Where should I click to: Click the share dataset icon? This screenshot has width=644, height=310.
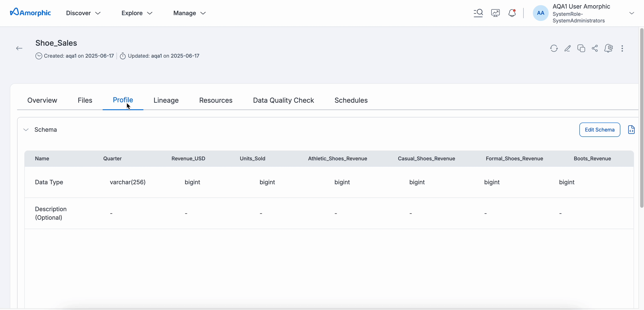(x=595, y=48)
